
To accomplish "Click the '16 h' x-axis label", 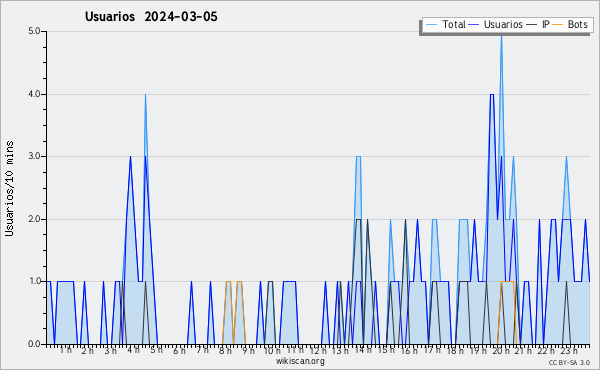I will tap(409, 351).
